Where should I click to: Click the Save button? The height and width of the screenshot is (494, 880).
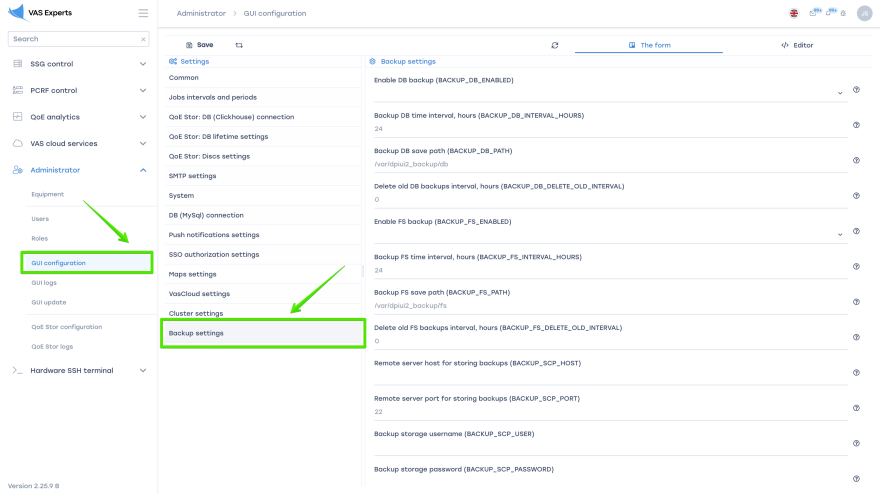click(199, 45)
